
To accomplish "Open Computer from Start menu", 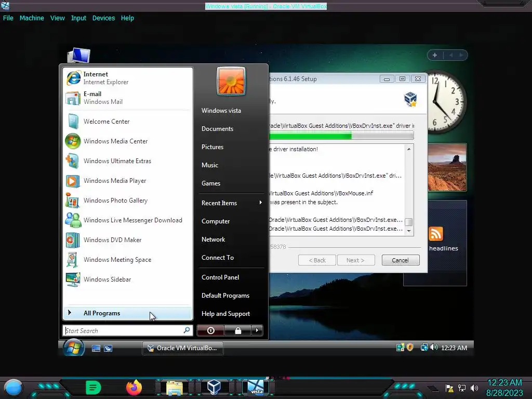I will 216,221.
